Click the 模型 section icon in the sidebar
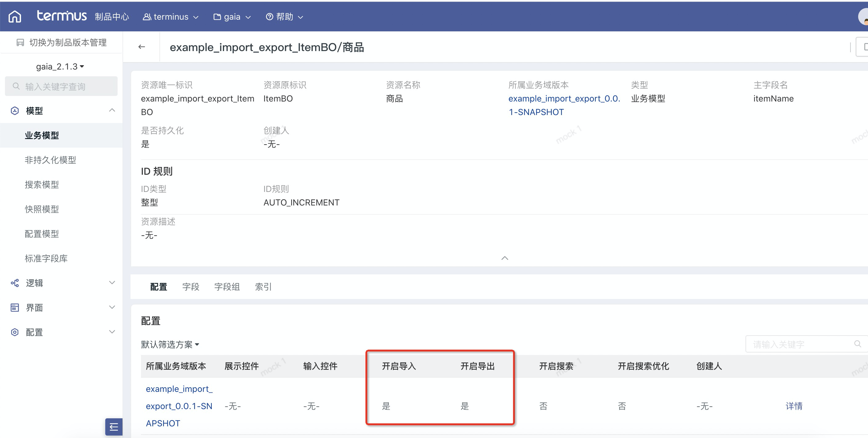 pos(15,111)
